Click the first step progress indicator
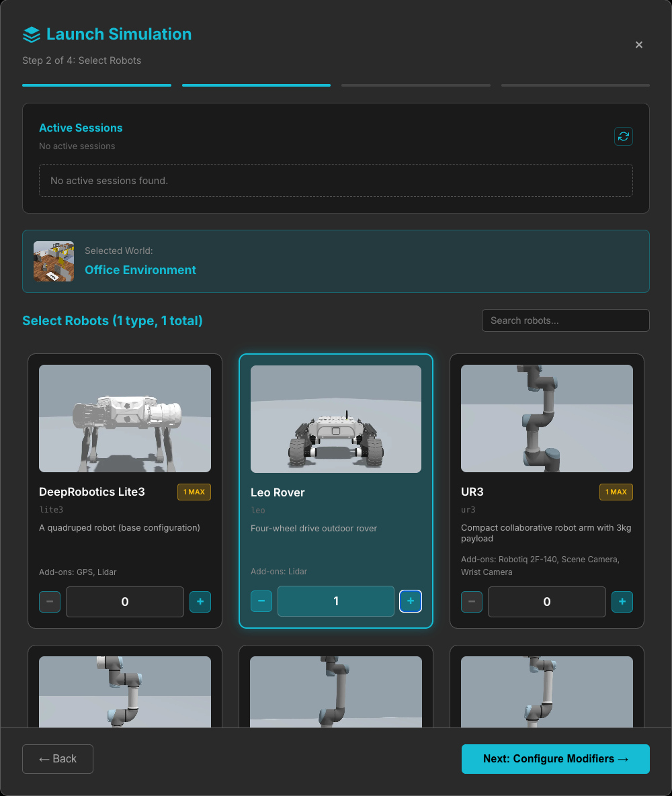 pyautogui.click(x=96, y=85)
